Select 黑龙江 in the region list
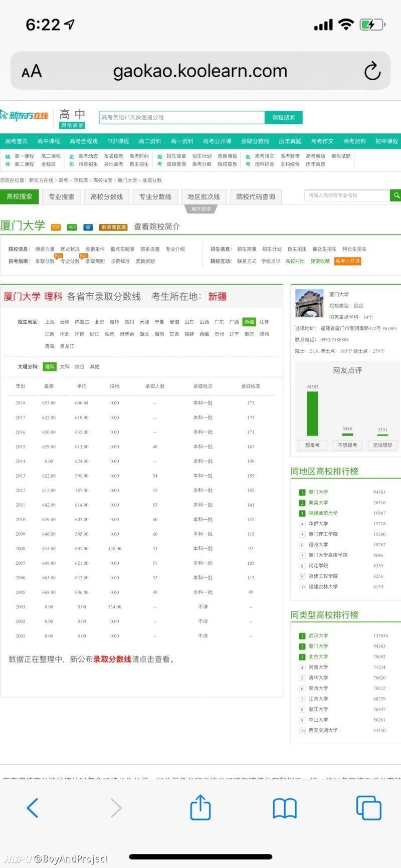Image resolution: width=401 pixels, height=868 pixels. click(x=67, y=346)
